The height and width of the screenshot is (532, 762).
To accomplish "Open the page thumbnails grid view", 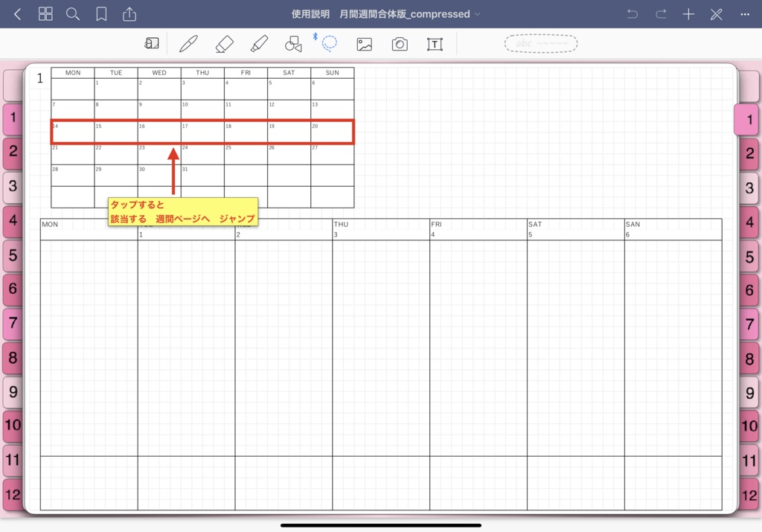I will click(45, 14).
